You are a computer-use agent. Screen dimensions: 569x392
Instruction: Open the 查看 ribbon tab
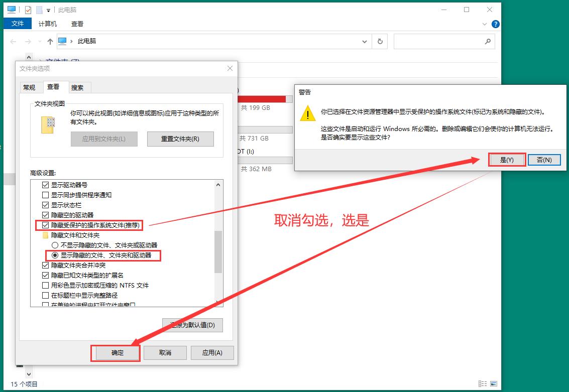click(x=77, y=23)
